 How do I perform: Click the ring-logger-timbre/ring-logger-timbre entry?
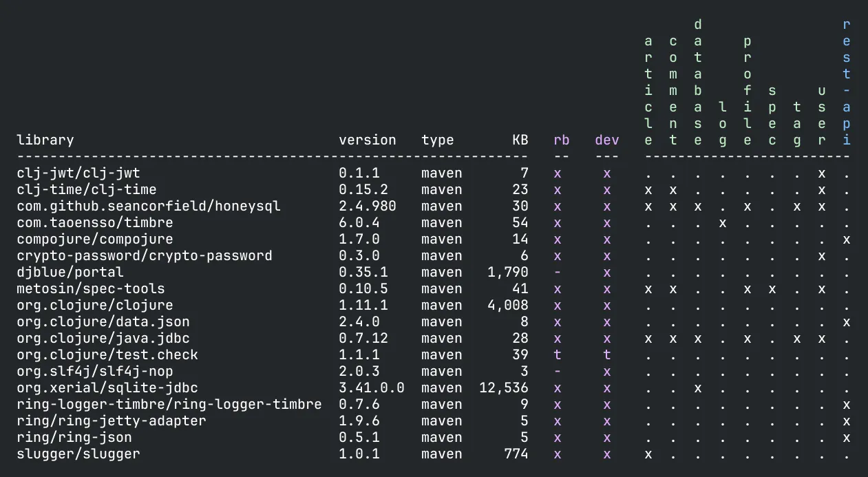click(169, 405)
